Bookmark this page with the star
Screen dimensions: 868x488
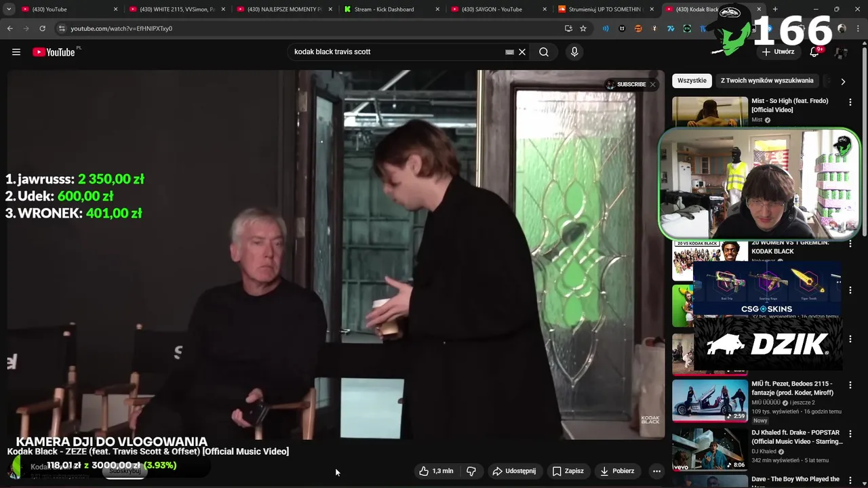[x=583, y=28]
